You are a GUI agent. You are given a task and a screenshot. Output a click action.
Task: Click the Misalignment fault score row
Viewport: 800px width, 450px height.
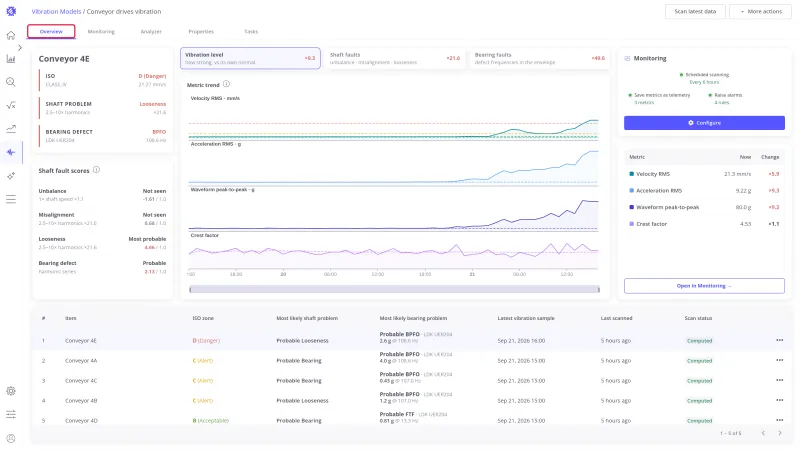pyautogui.click(x=102, y=219)
